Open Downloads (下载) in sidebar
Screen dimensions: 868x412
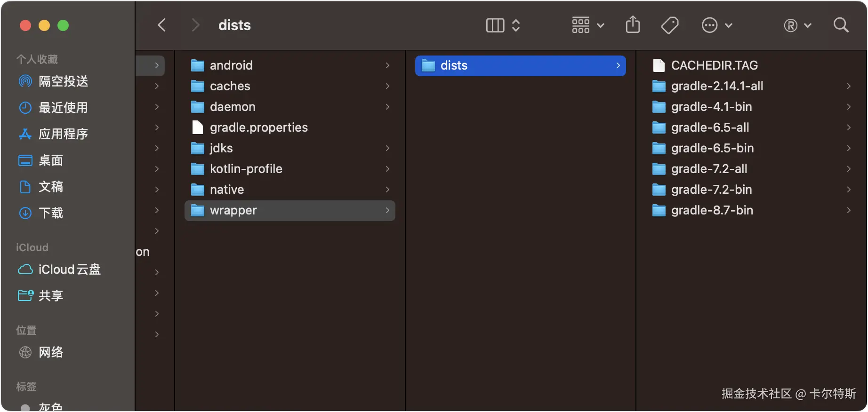pyautogui.click(x=51, y=213)
